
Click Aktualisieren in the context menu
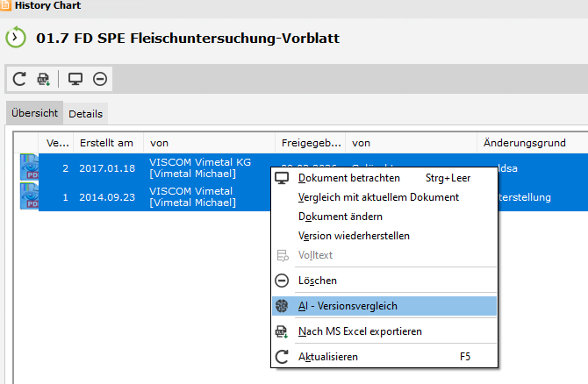coord(327,357)
